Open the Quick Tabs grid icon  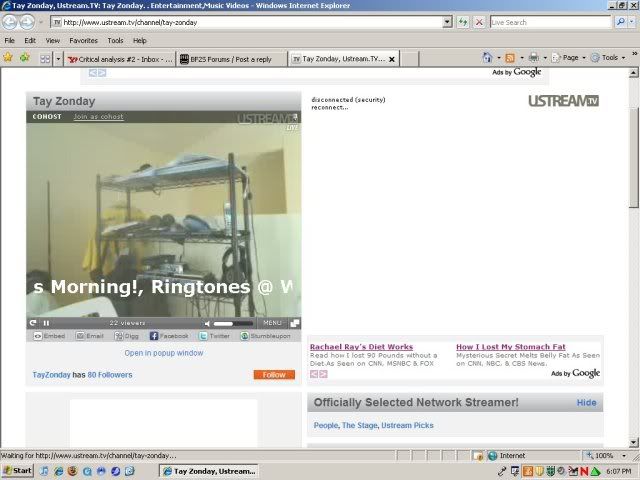coord(45,59)
